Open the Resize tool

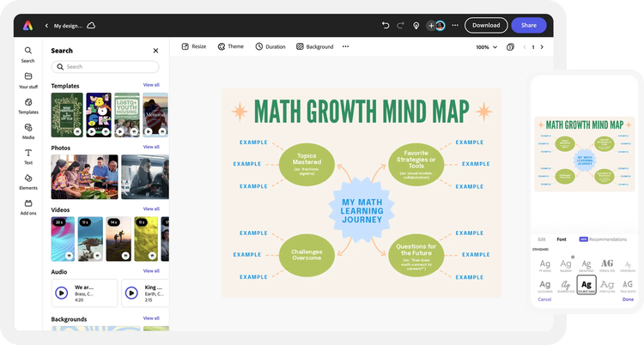click(194, 47)
